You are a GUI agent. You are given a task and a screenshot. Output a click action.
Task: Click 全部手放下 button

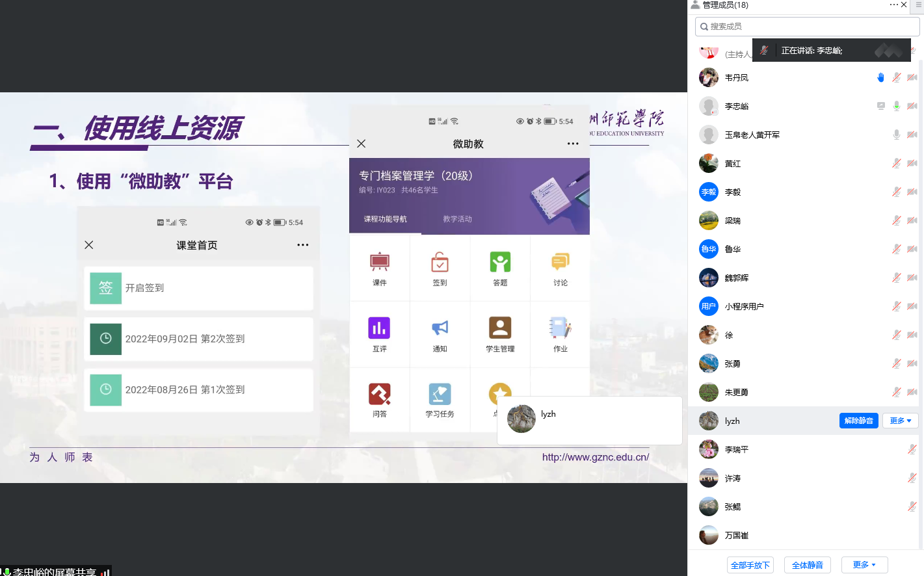click(750, 565)
